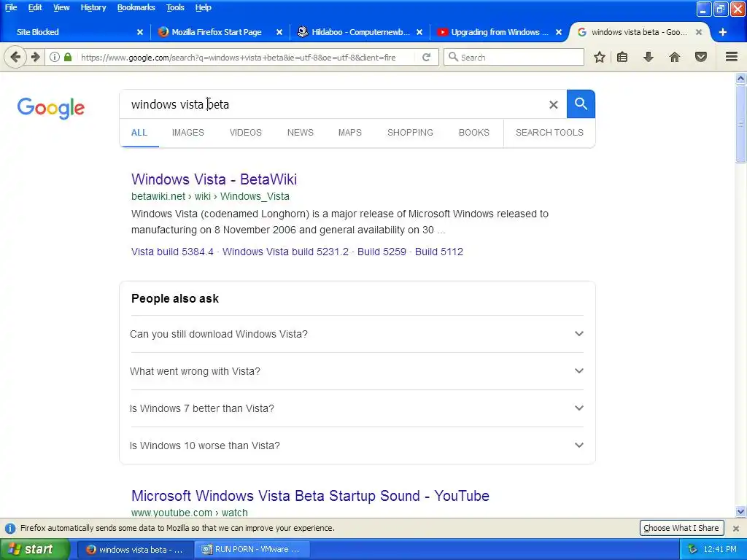Open a new tab with plus button
Viewport: 747px width, 560px height.
tap(723, 32)
